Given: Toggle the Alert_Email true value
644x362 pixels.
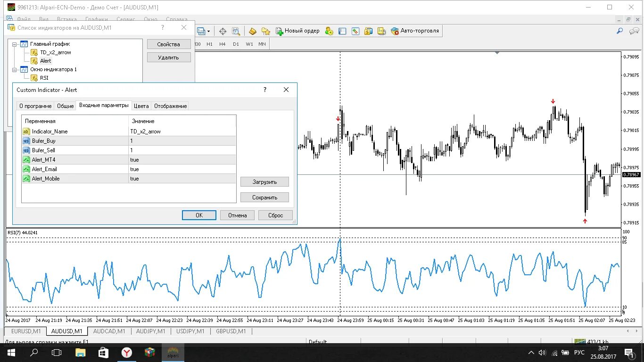Looking at the screenshot, I should [x=182, y=169].
